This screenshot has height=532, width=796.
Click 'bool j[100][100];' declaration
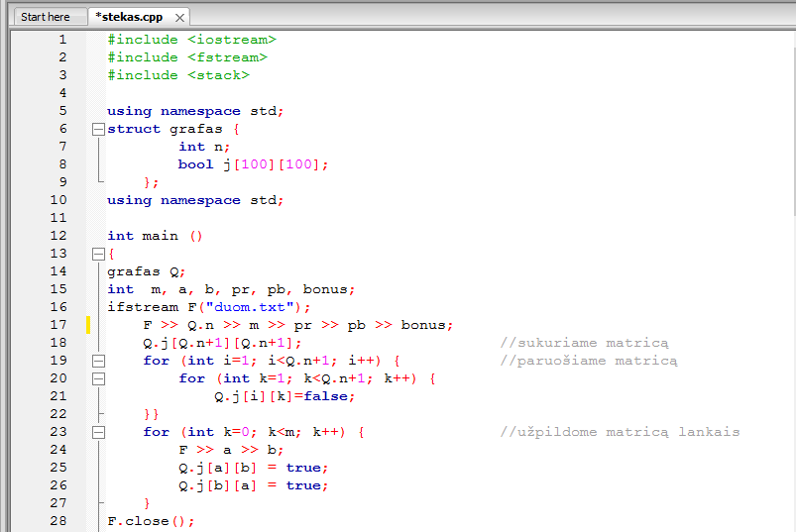pyautogui.click(x=253, y=164)
